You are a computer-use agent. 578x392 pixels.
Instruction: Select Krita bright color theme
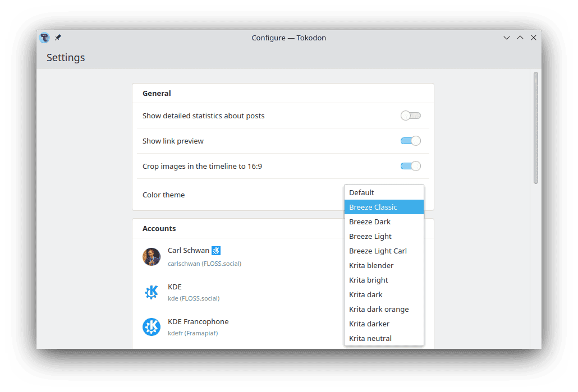[384, 280]
